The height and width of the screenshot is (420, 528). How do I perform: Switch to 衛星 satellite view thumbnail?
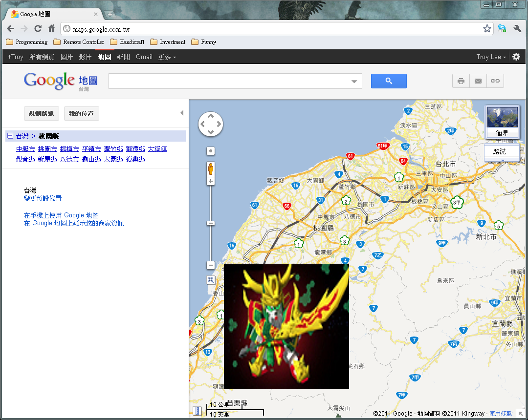point(502,122)
